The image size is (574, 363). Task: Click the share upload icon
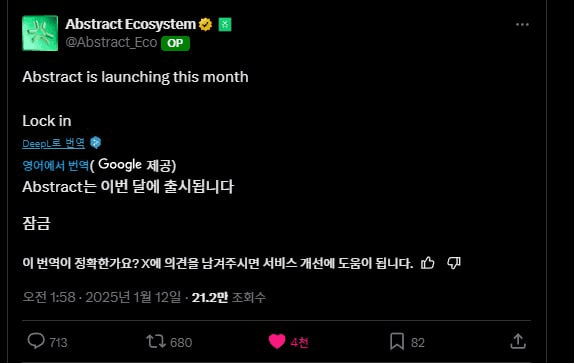click(x=518, y=341)
